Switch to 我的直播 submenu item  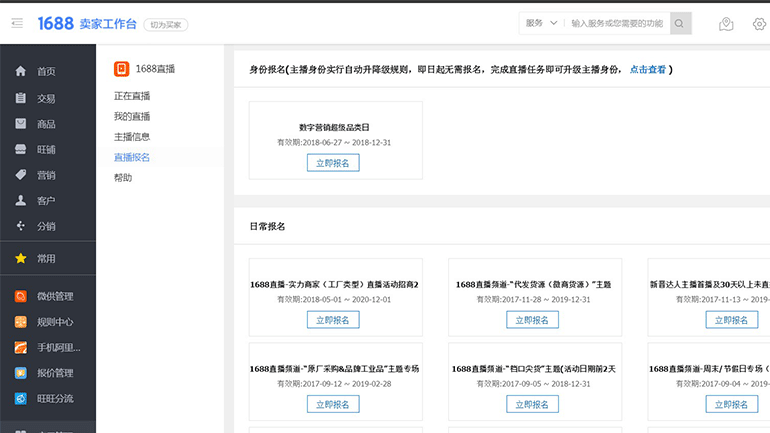tap(132, 116)
